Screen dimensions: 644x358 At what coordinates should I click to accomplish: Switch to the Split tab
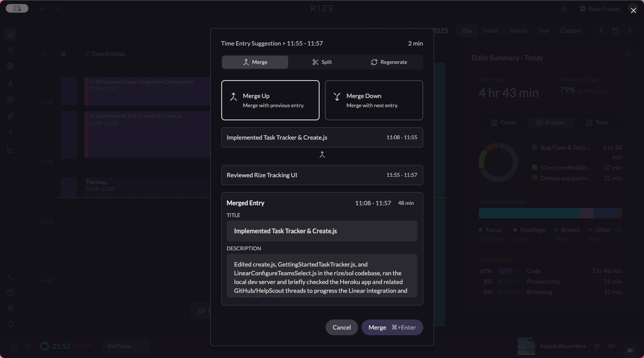[x=322, y=62]
